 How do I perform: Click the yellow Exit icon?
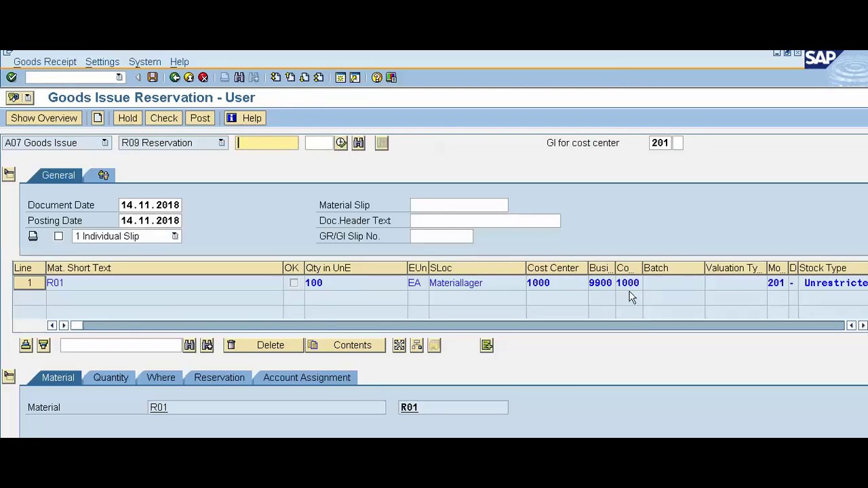click(189, 77)
